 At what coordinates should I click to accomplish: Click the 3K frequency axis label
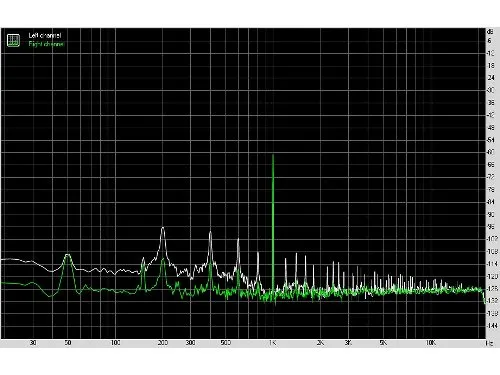tap(348, 343)
